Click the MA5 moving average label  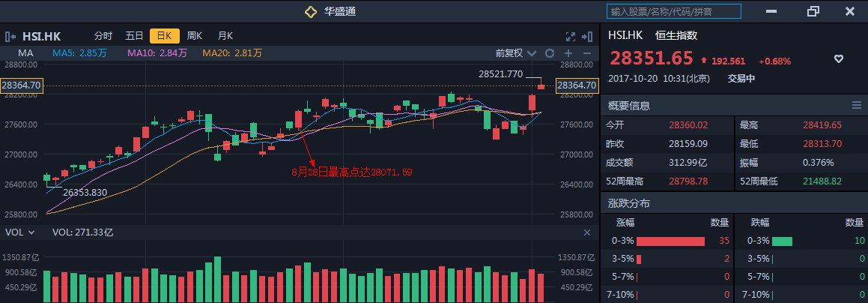tap(79, 53)
